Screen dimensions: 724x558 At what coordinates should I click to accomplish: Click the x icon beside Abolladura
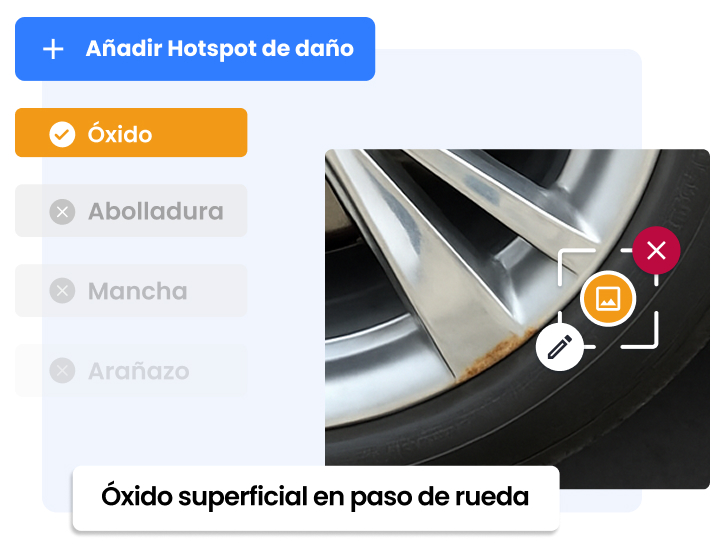[62, 212]
